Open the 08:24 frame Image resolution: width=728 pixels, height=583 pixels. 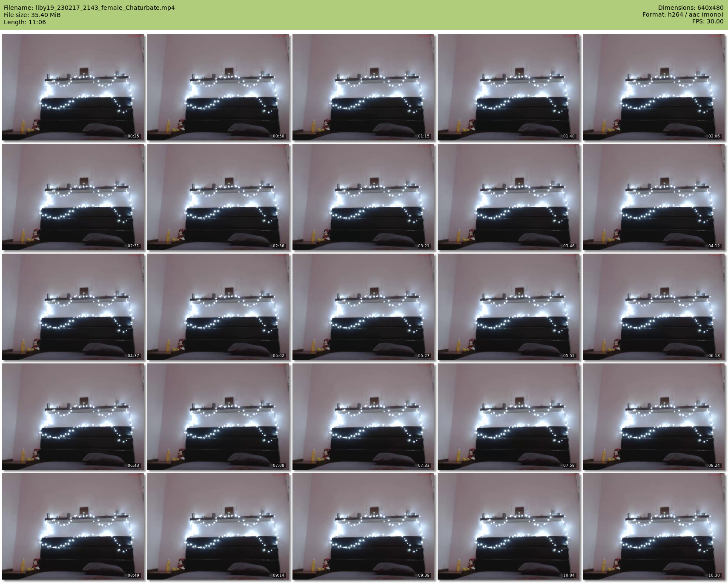653,417
